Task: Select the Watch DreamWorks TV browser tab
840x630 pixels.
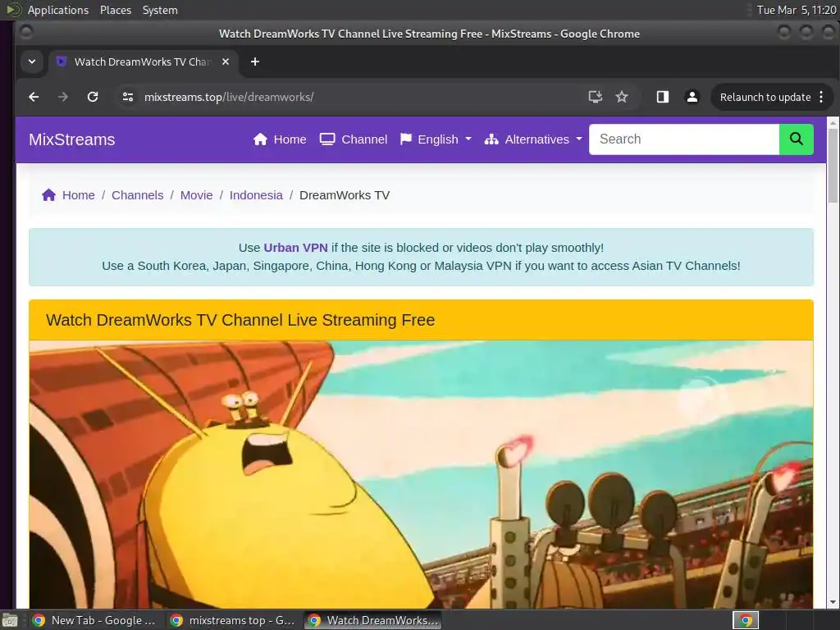Action: (143, 62)
